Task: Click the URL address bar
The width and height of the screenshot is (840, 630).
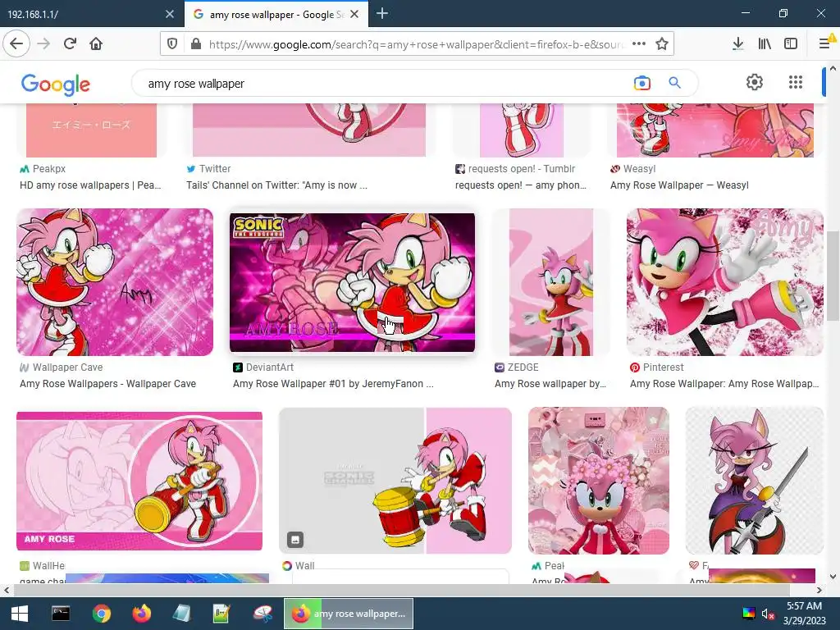Action: click(415, 44)
